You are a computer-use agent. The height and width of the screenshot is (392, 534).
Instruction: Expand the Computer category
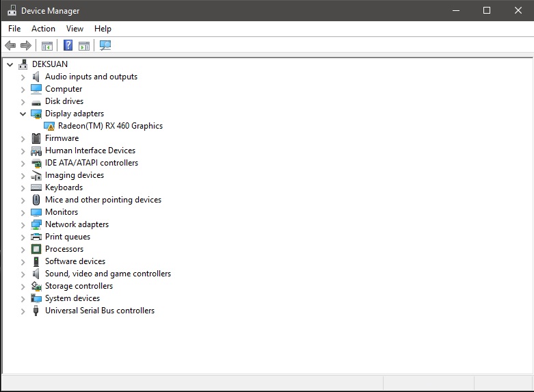click(x=23, y=90)
